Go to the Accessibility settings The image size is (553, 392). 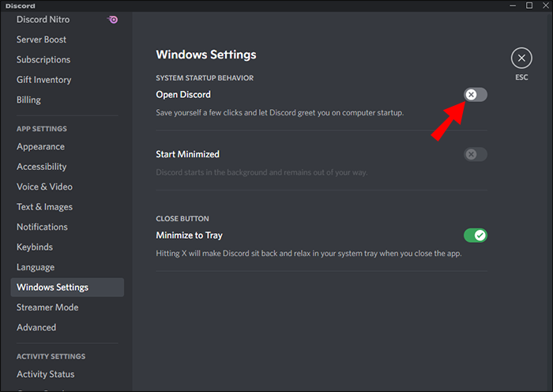coord(42,167)
